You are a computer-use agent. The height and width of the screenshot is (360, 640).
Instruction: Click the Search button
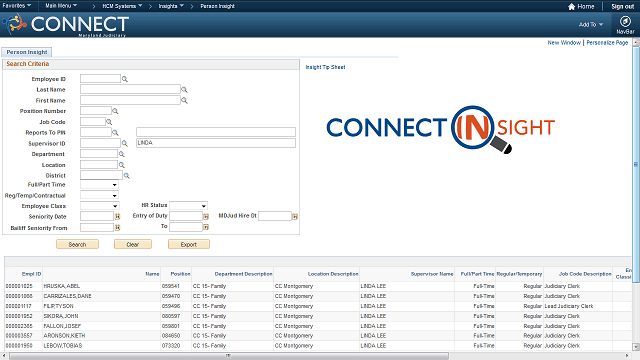click(x=77, y=244)
